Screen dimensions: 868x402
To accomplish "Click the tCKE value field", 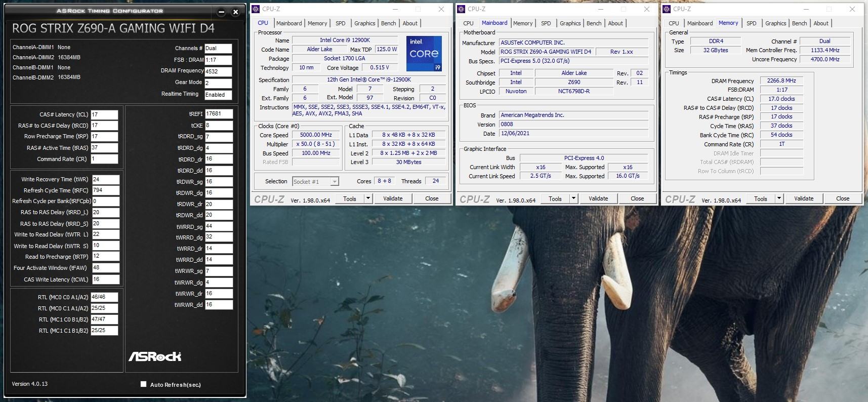I will pyautogui.click(x=219, y=126).
